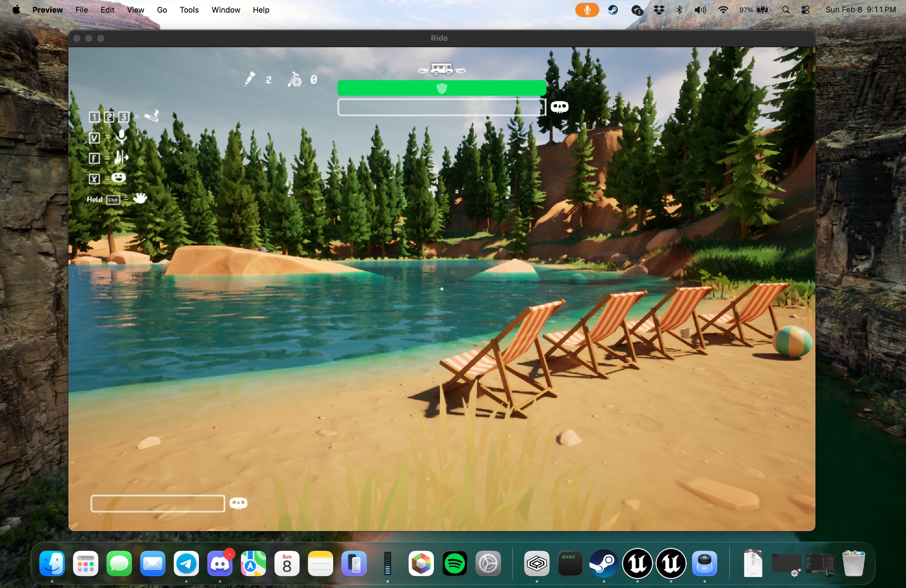The height and width of the screenshot is (588, 906).
Task: Click the empty bar in the bottom-left HUD
Action: point(158,503)
